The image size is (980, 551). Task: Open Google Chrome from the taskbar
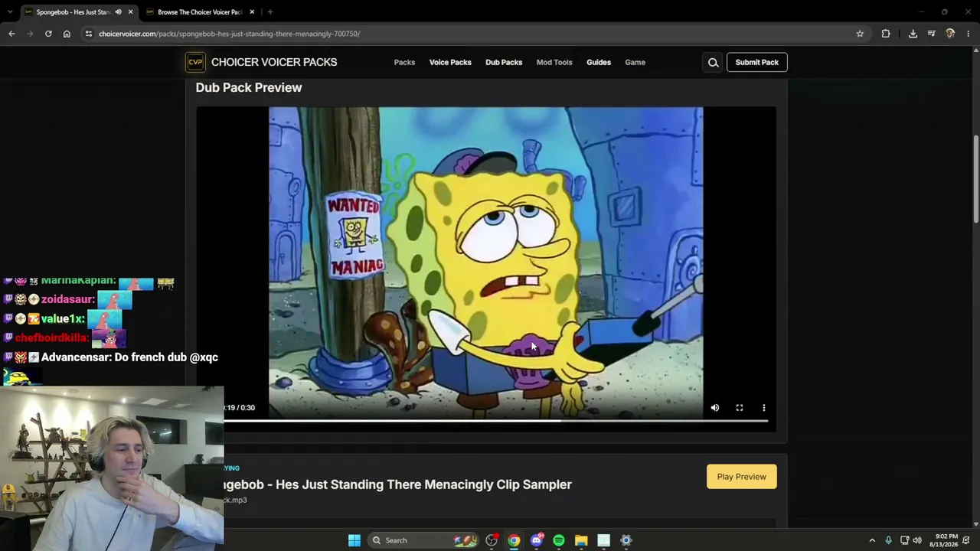[x=514, y=540]
